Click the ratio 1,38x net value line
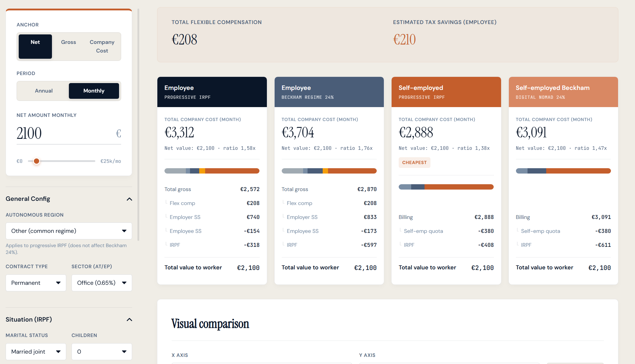This screenshot has width=635, height=364. [x=444, y=148]
